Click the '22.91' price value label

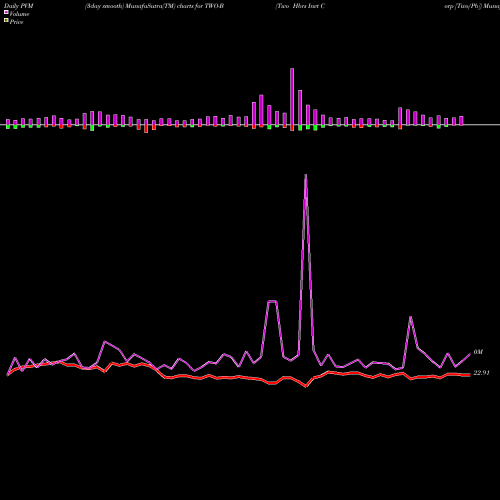coord(481,373)
